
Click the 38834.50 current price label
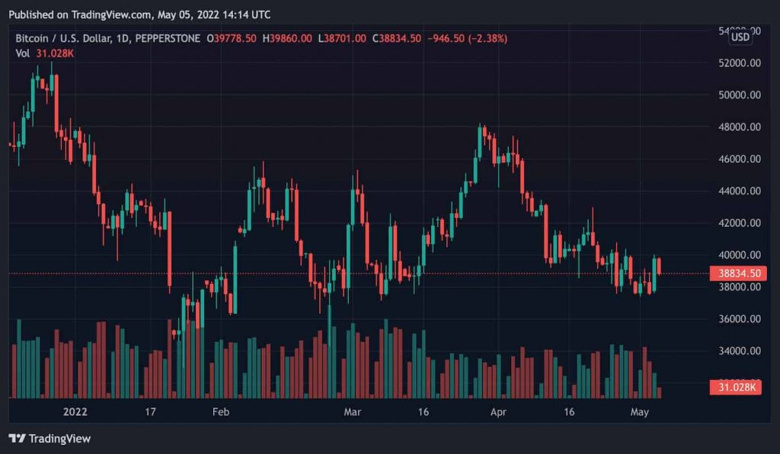click(738, 273)
